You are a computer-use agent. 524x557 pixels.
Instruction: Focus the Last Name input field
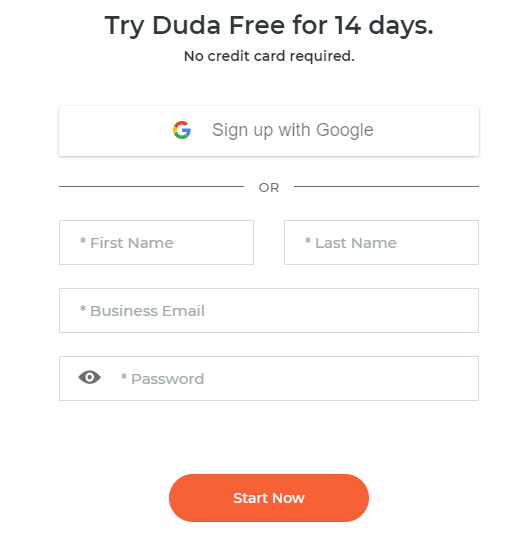point(381,243)
